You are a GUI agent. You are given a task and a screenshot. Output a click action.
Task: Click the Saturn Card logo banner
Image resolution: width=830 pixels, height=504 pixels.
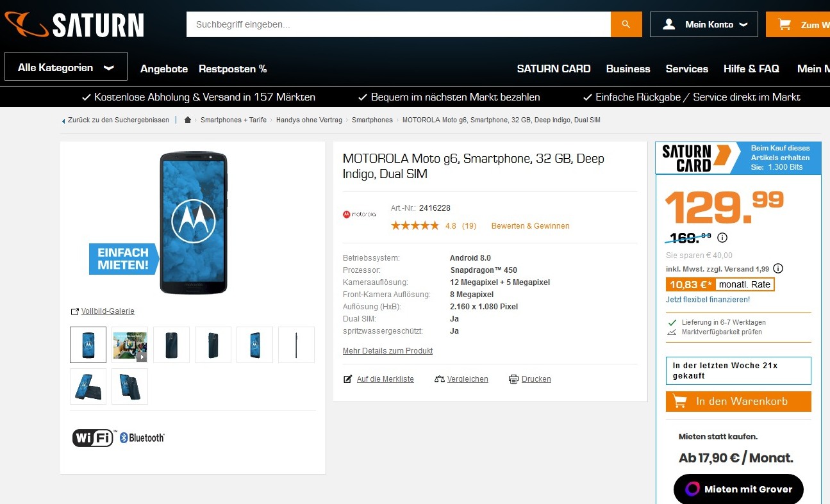(738, 158)
